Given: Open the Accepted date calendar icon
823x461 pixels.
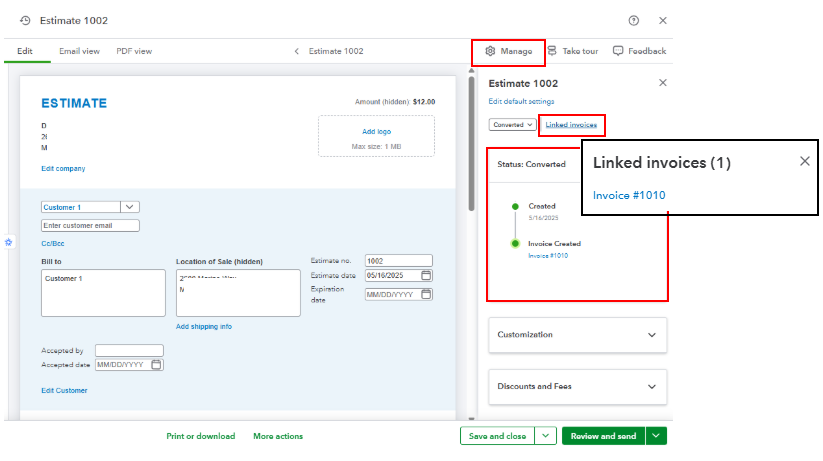Looking at the screenshot, I should point(156,365).
